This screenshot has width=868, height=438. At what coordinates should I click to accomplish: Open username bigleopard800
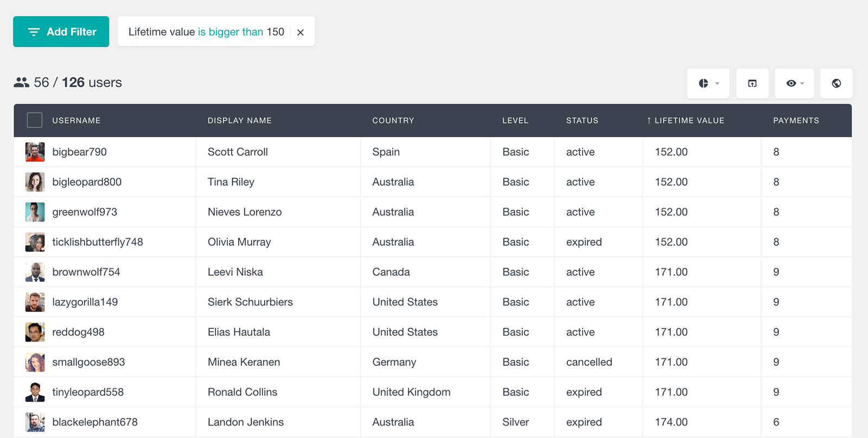pos(87,182)
